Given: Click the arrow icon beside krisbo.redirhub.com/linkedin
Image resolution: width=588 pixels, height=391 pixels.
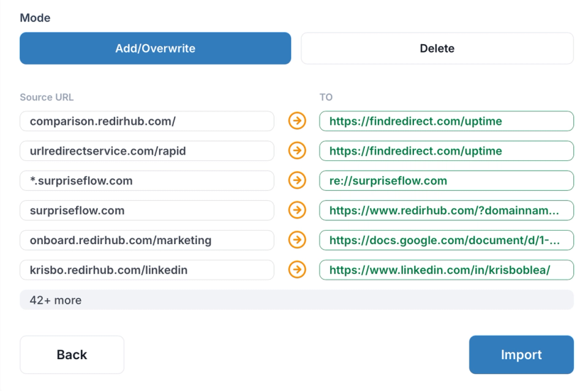Looking at the screenshot, I should pyautogui.click(x=296, y=270).
